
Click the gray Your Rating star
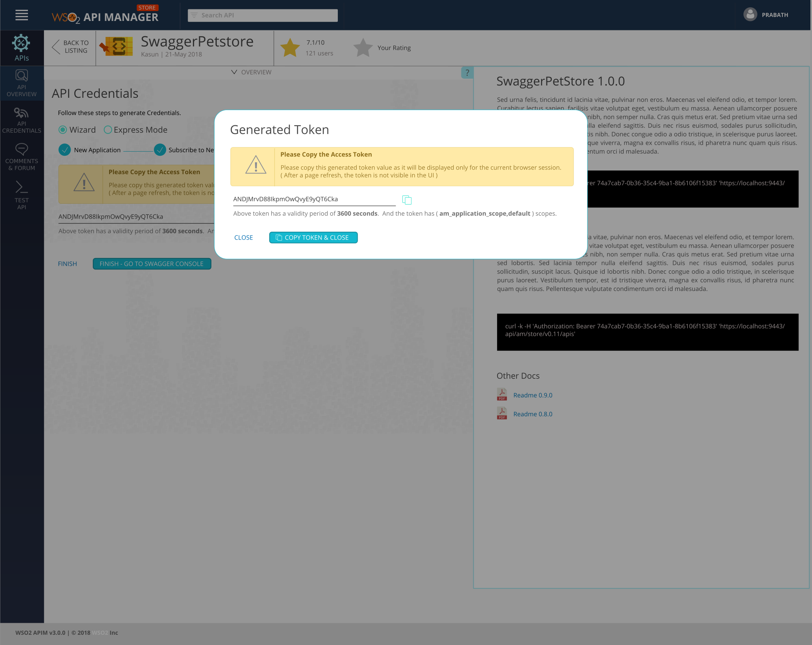363,48
